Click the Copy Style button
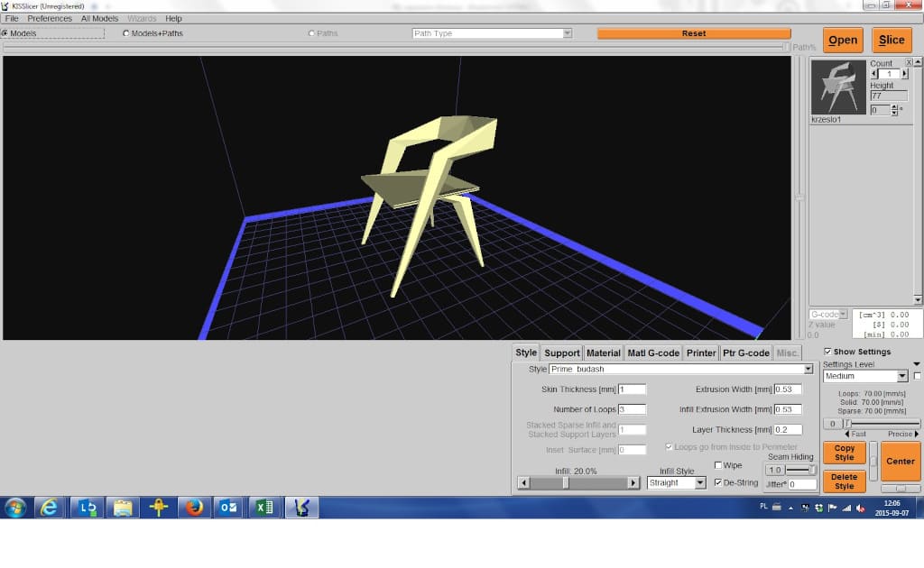 coord(844,453)
